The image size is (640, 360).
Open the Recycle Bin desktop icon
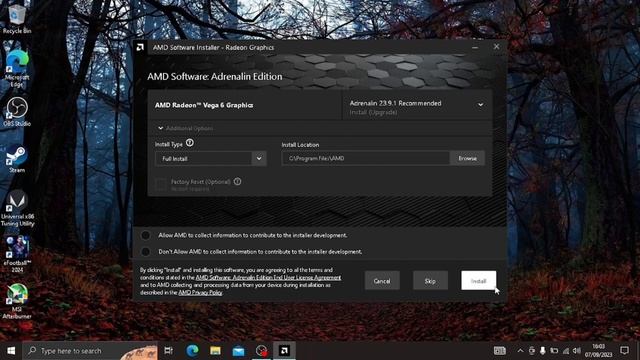16,18
